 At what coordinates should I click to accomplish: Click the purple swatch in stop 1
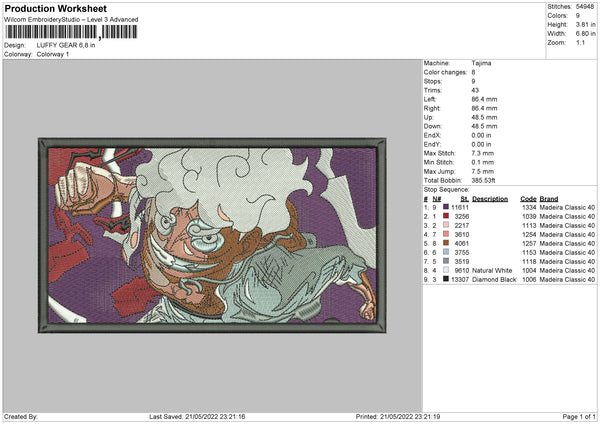(446, 207)
